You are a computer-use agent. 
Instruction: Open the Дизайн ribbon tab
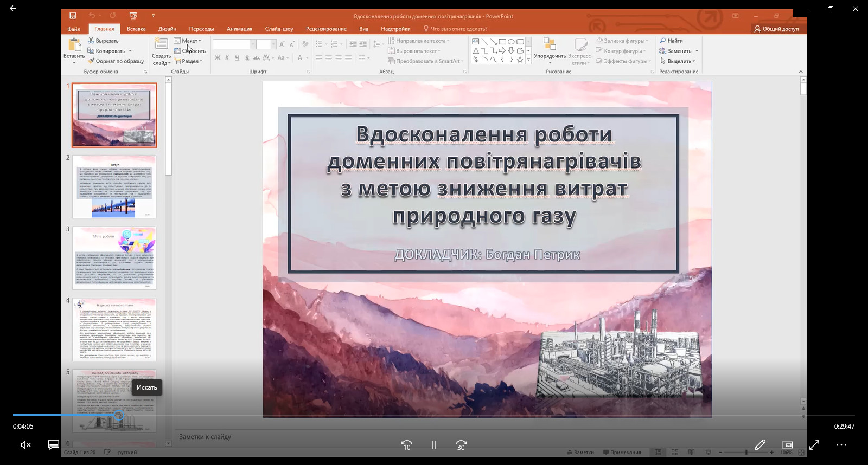click(167, 29)
